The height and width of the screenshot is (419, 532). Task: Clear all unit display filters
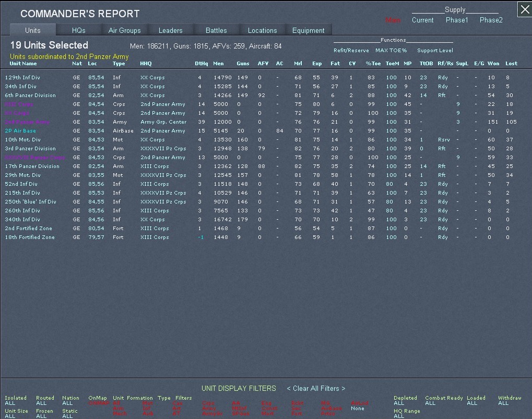(x=316, y=388)
